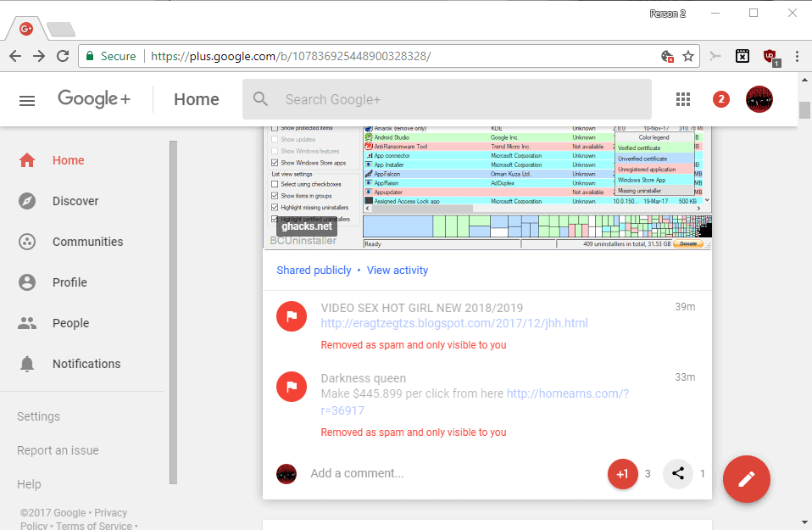Click your profile avatar in the header
812x530 pixels.
tap(759, 99)
